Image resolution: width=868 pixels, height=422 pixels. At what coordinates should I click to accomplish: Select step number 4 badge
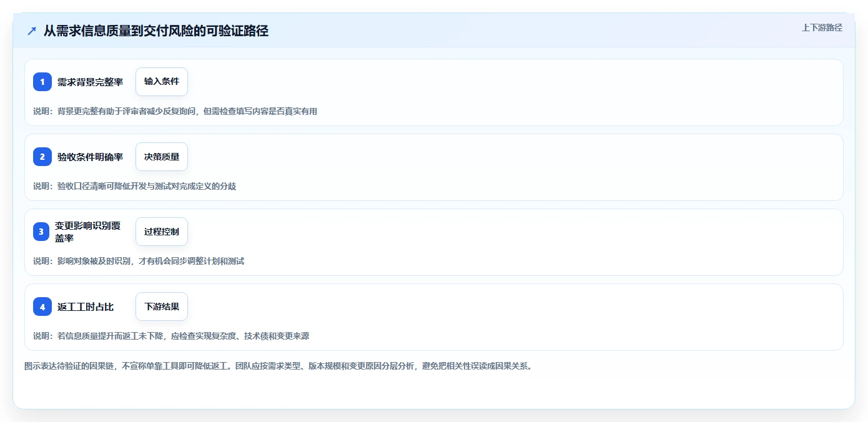pyautogui.click(x=42, y=307)
